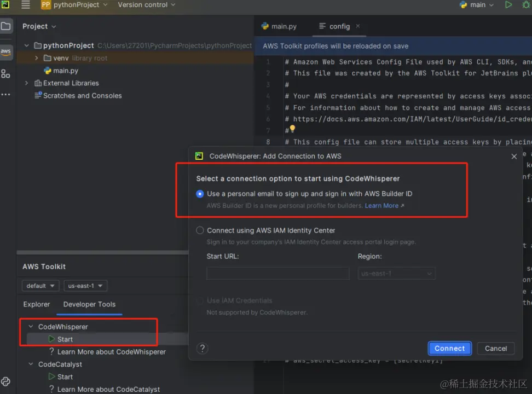532x394 pixels.
Task: Click the AWS Toolkit profiles reload notification banner
Action: pyautogui.click(x=393, y=46)
